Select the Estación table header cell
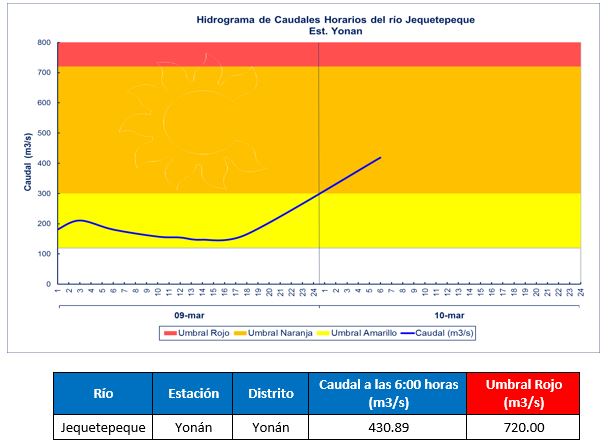 point(192,393)
